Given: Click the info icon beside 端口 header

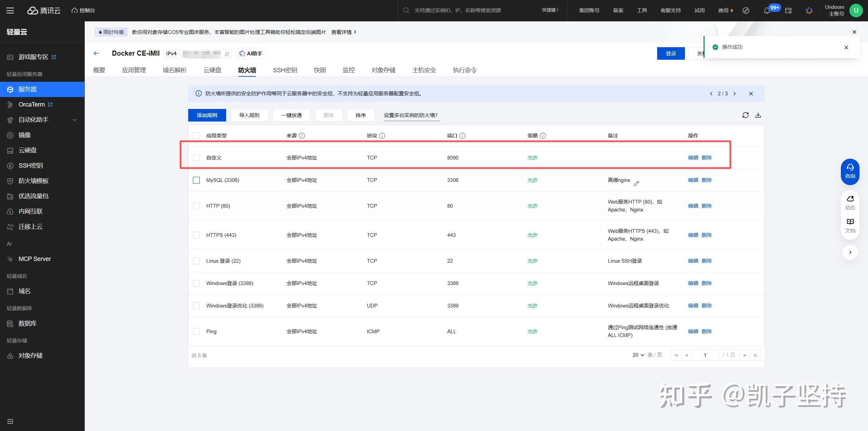Looking at the screenshot, I should pyautogui.click(x=462, y=136).
